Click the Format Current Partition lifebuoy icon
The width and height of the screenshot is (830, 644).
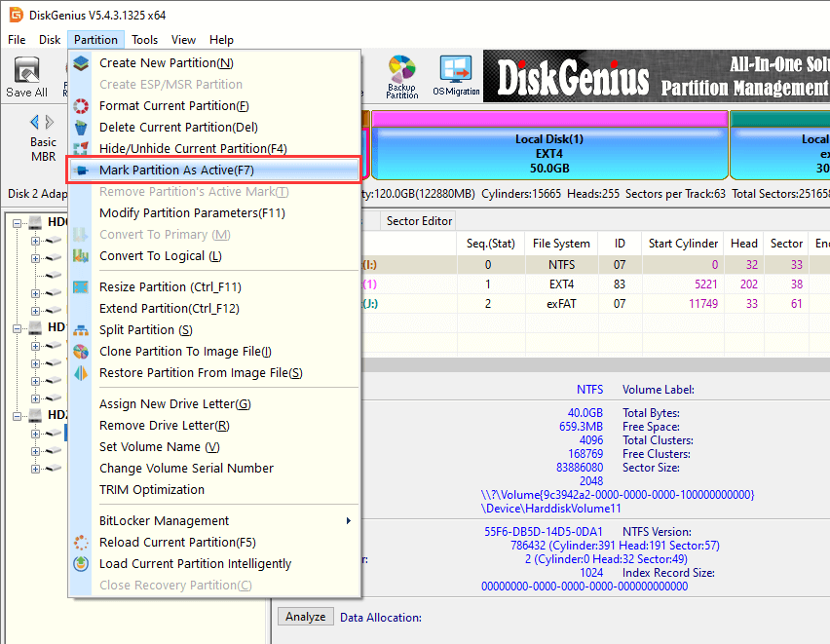(81, 106)
